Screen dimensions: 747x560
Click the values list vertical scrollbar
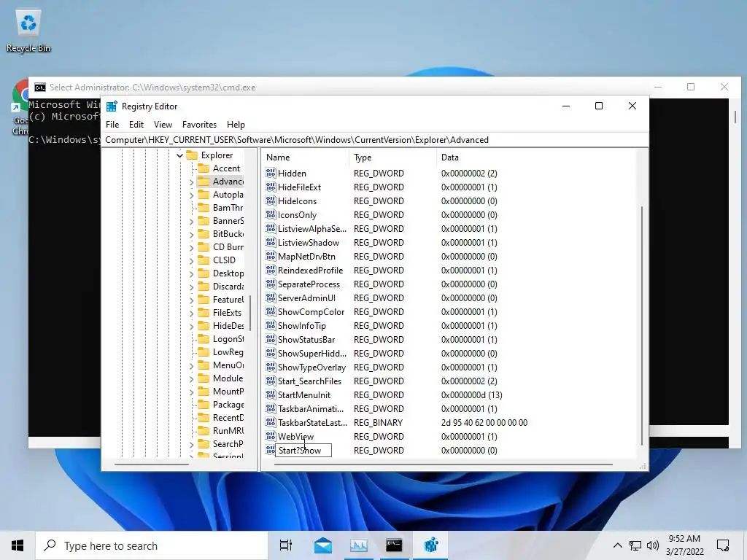(642, 325)
